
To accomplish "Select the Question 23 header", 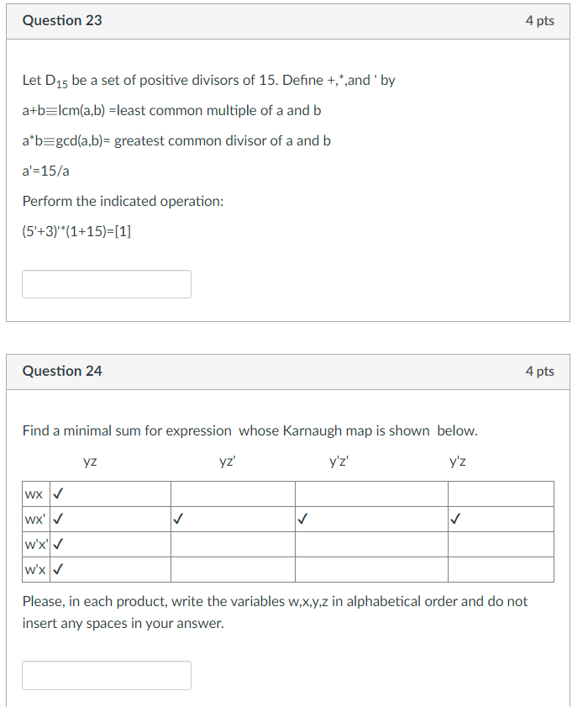I will pos(62,20).
